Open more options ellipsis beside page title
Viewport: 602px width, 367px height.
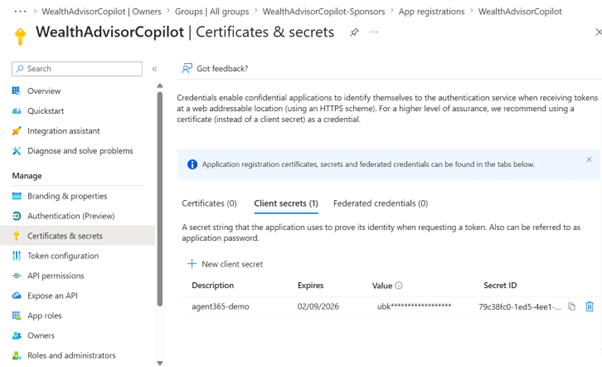374,32
